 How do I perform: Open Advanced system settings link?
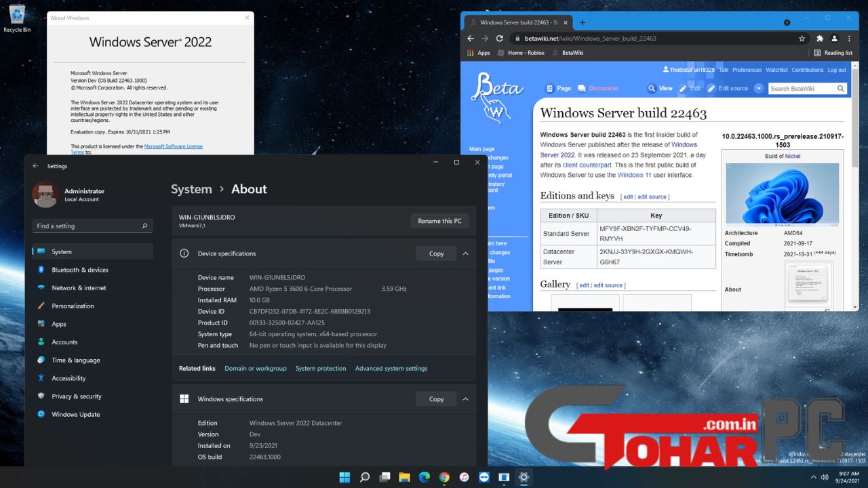(x=391, y=369)
